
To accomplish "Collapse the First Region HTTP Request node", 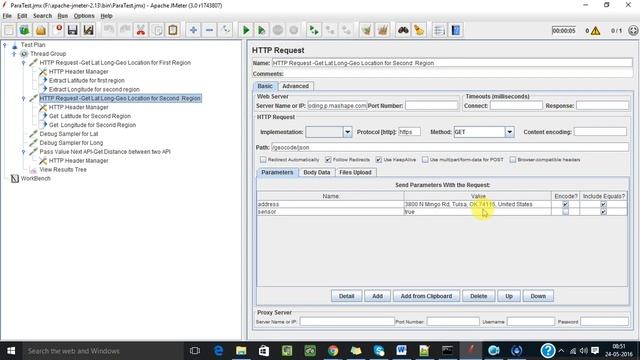I will tap(23, 63).
